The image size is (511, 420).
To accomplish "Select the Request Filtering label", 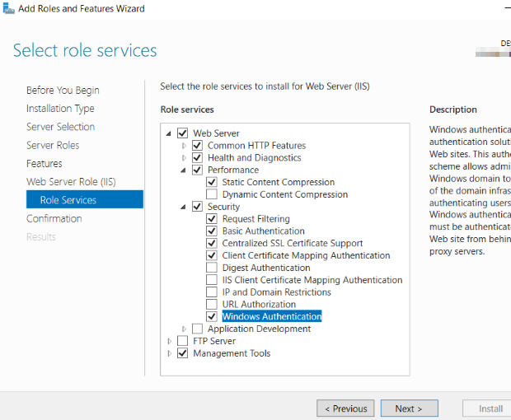I will pyautogui.click(x=255, y=219).
